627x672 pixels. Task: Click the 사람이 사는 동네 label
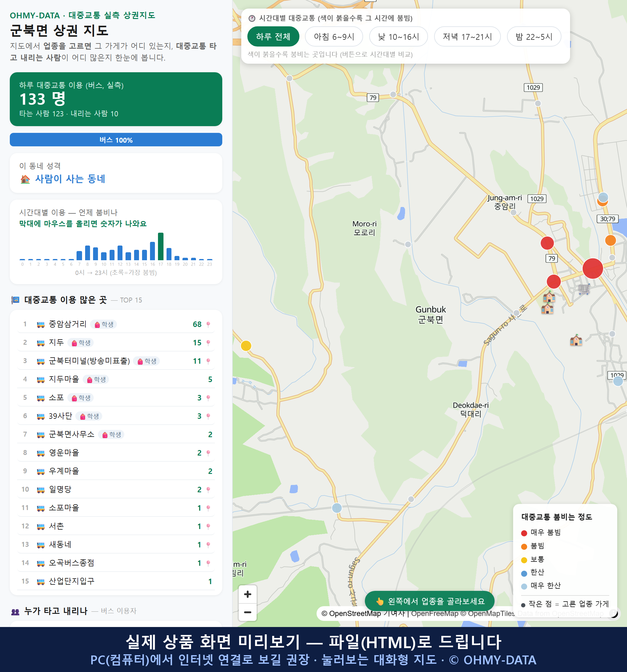(x=70, y=178)
